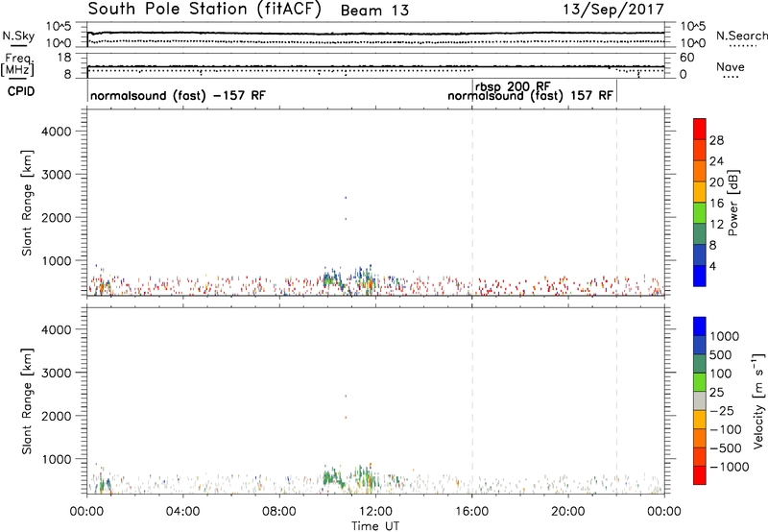
Task: Click the date '13/Sep/2017'
Action: 613,10
